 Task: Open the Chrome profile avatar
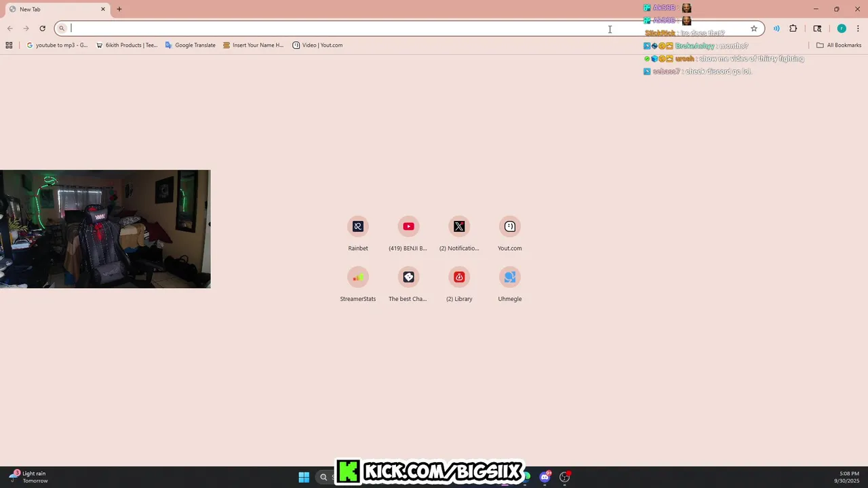click(842, 28)
